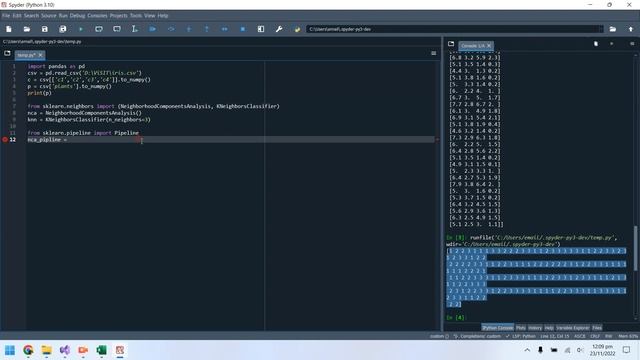Screen dimensions: 640x360
Task: Open the Source menu
Action: pos(49,16)
